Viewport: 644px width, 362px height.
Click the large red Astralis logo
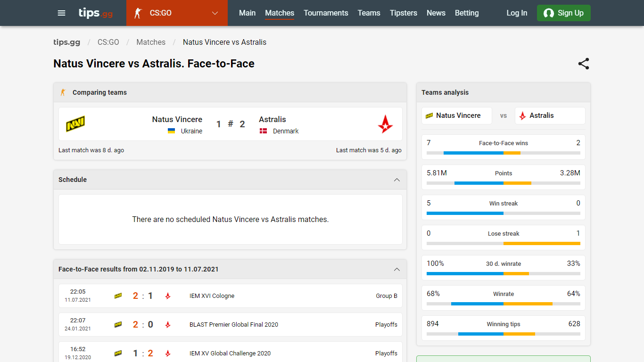[x=385, y=124]
